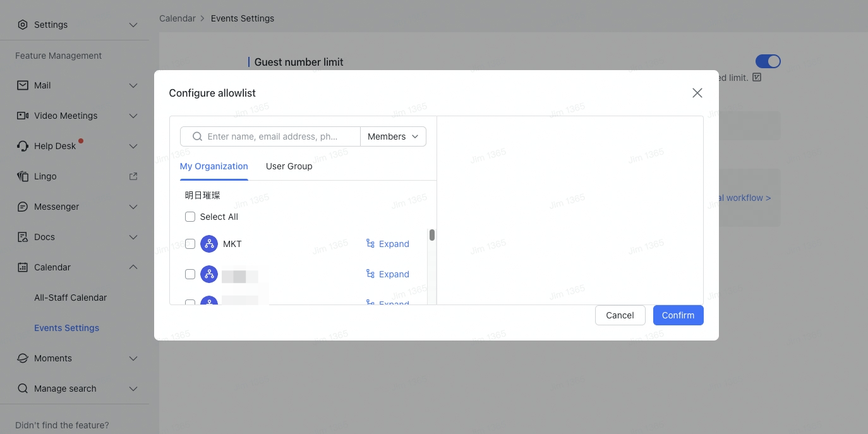This screenshot has width=868, height=434.
Task: Click the magnifier icon in the search field
Action: (196, 136)
